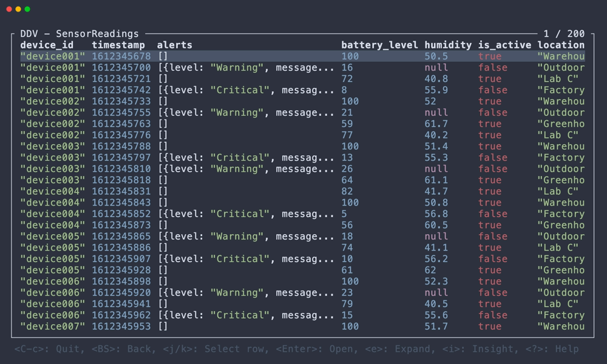Click the Warning alert cell in the 1612345810 row
Screen dimensions: 607x364
click(246, 169)
